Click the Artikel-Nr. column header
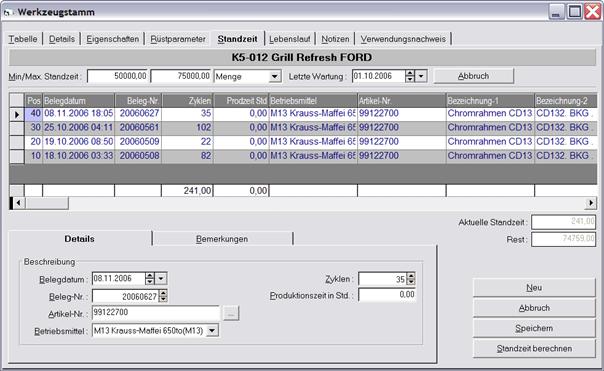The height and width of the screenshot is (371, 604). point(402,101)
